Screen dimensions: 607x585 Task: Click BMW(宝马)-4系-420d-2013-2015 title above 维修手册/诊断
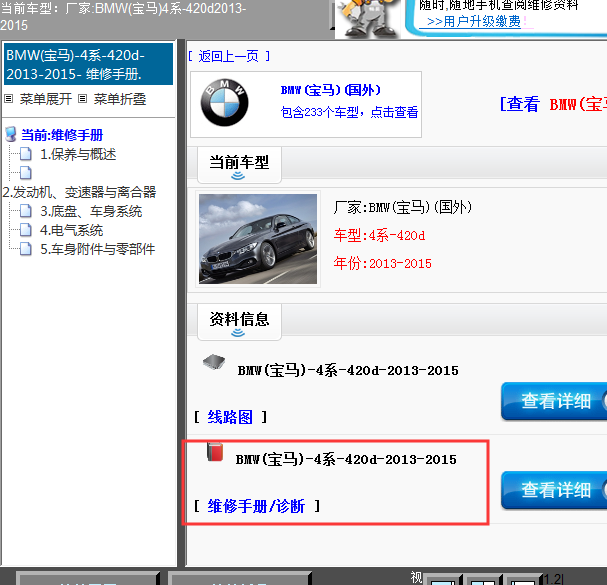click(x=346, y=460)
